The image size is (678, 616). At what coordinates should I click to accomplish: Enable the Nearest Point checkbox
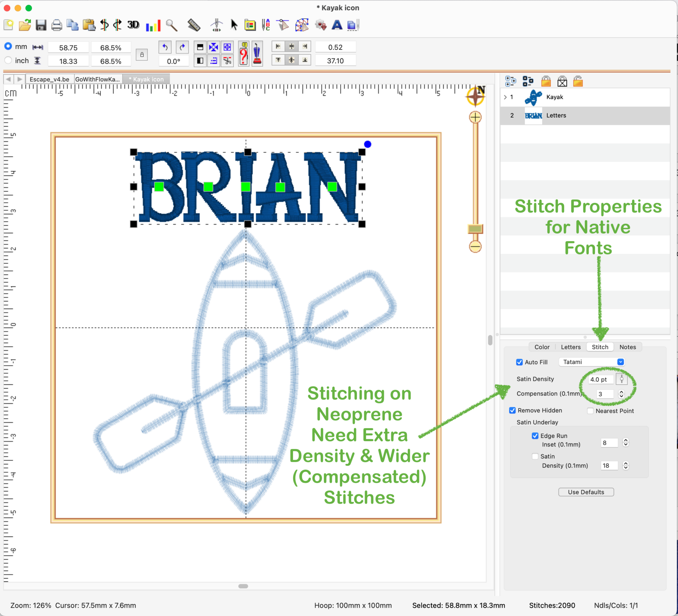click(590, 411)
